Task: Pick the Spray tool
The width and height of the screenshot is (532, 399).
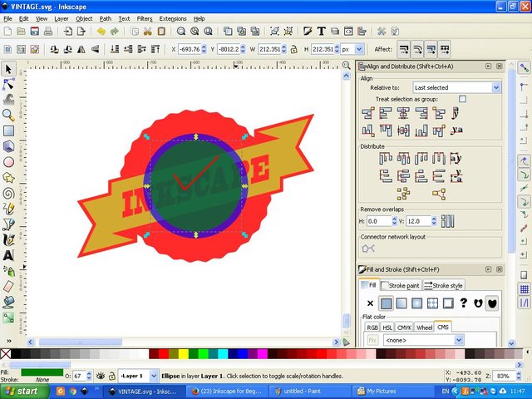Action: 8,271
